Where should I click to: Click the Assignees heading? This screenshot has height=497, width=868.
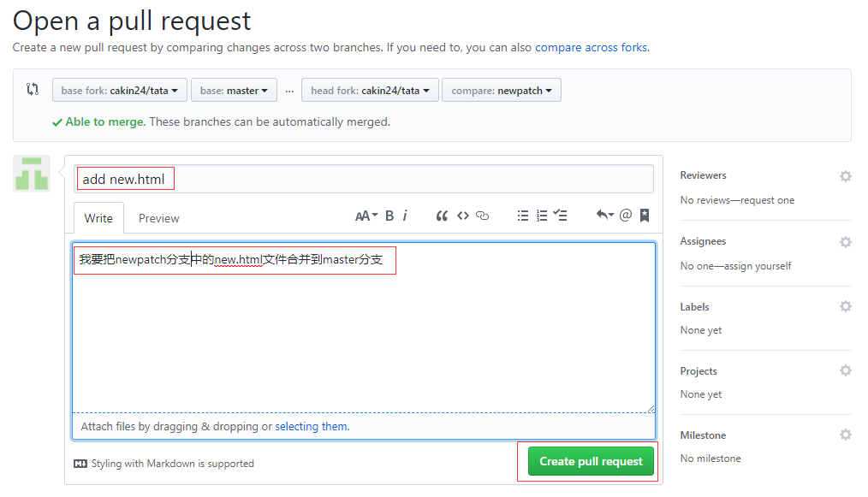703,241
